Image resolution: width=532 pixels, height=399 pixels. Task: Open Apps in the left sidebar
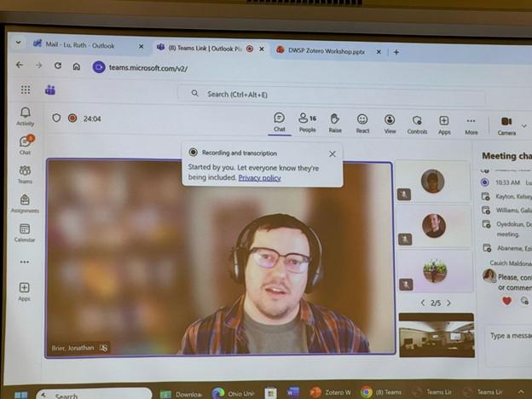coord(24,292)
